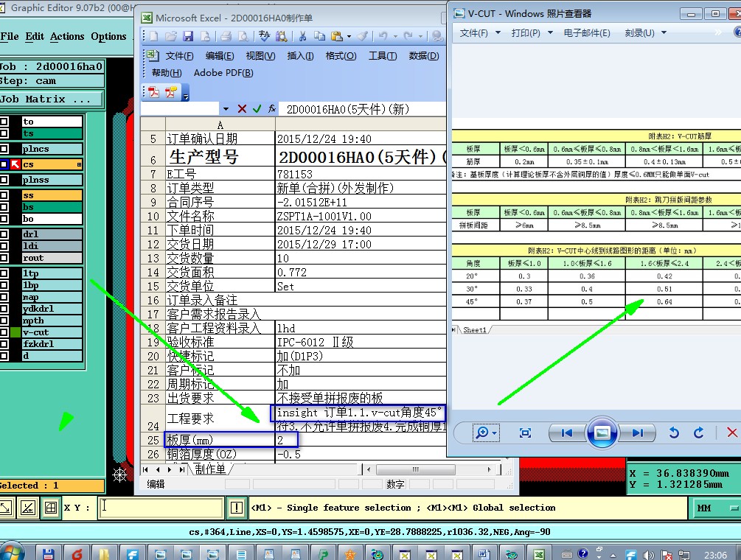
Task: Click the Windows Start orb
Action: [12, 553]
